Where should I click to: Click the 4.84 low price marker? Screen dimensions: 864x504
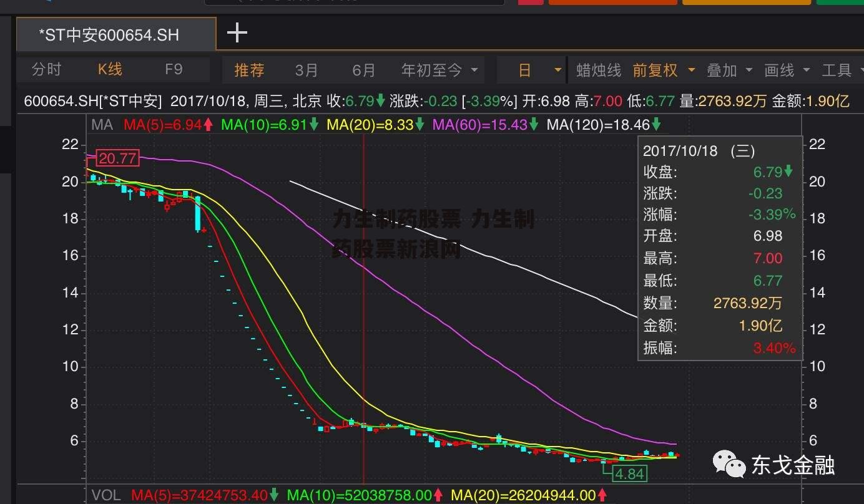629,474
